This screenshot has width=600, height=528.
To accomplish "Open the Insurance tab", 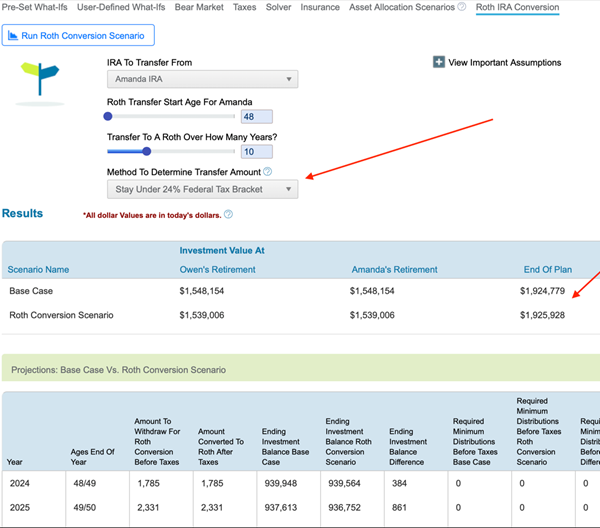I will [320, 7].
